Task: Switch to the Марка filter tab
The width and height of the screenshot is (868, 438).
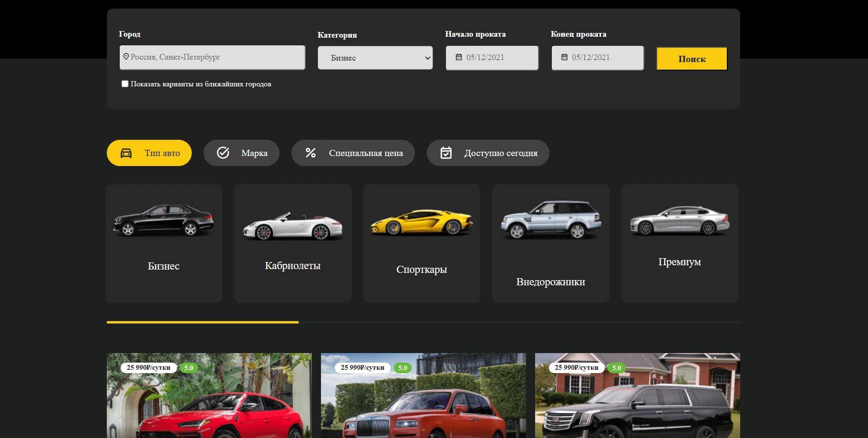Action: coord(241,153)
